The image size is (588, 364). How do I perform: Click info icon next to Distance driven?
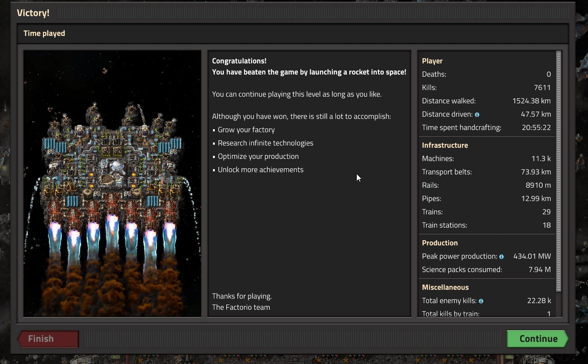477,115
